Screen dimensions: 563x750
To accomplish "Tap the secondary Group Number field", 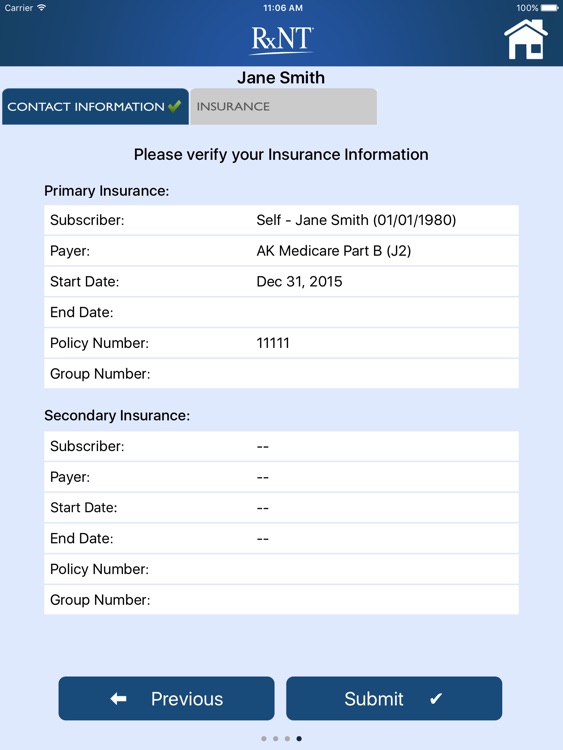I will click(x=281, y=600).
